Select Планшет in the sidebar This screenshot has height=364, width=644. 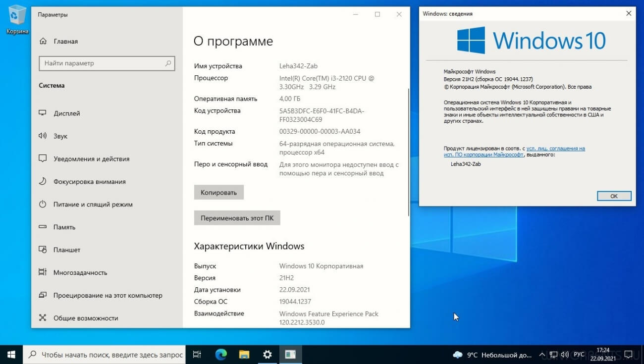pyautogui.click(x=67, y=250)
